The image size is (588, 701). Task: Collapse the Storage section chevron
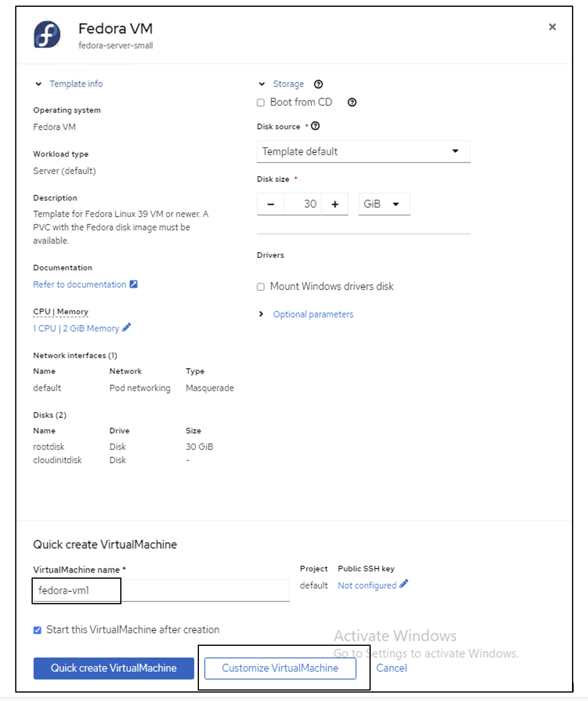262,84
